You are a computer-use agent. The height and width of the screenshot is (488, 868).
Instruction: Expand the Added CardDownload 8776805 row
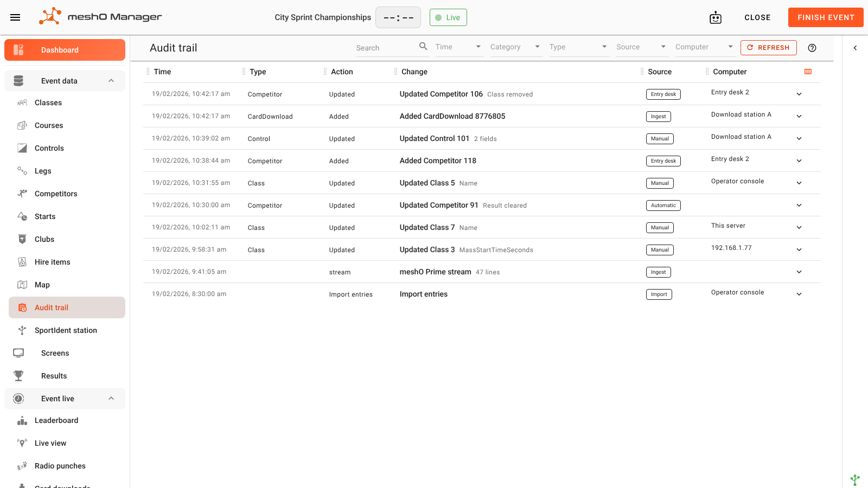[x=799, y=117]
